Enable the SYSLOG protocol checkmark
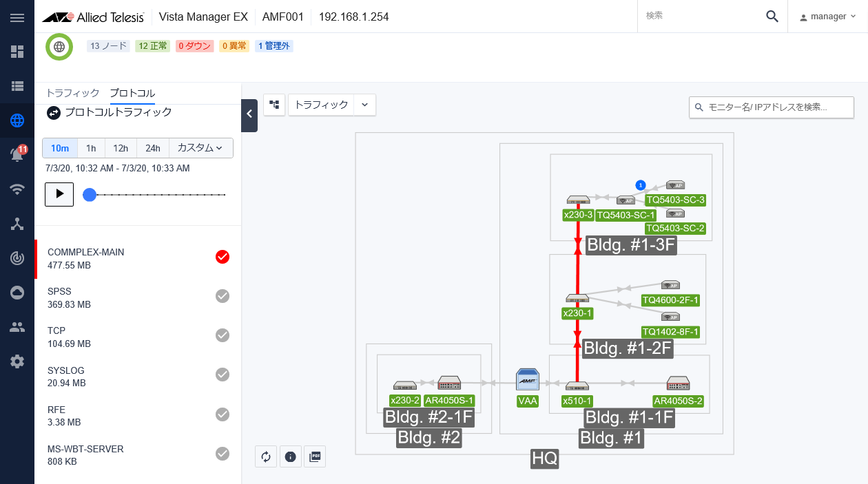Image resolution: width=868 pixels, height=484 pixels. [x=223, y=375]
